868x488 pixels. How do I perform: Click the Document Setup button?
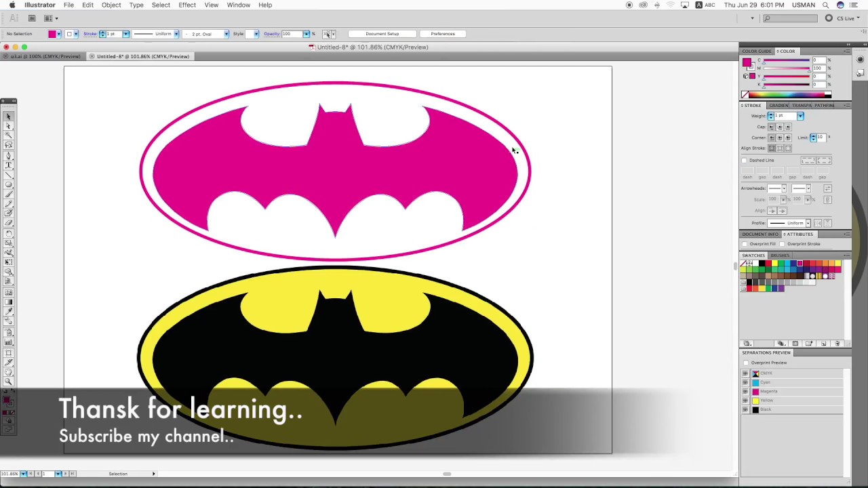coord(382,34)
